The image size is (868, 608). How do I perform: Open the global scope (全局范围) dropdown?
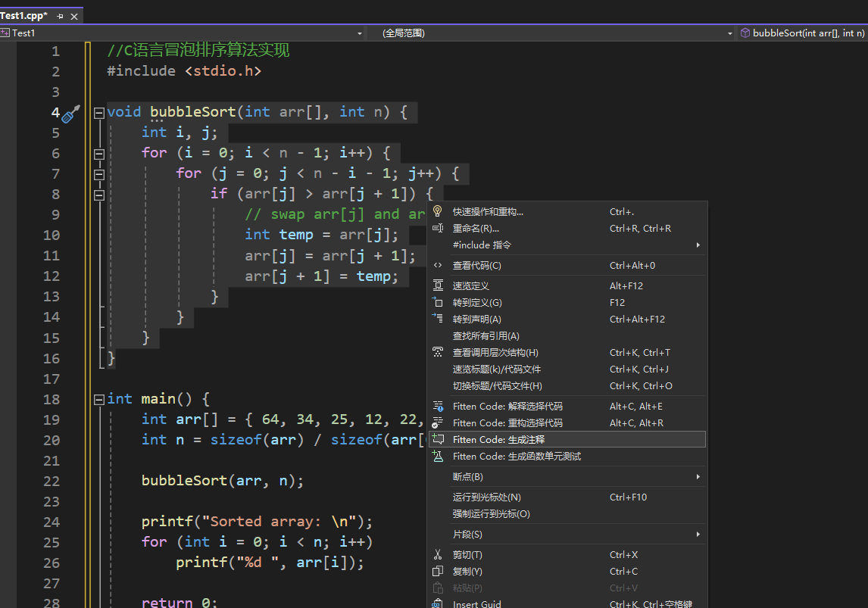[x=730, y=33]
